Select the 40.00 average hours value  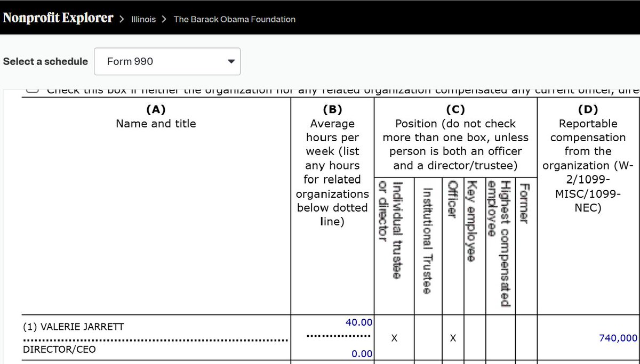(x=359, y=322)
